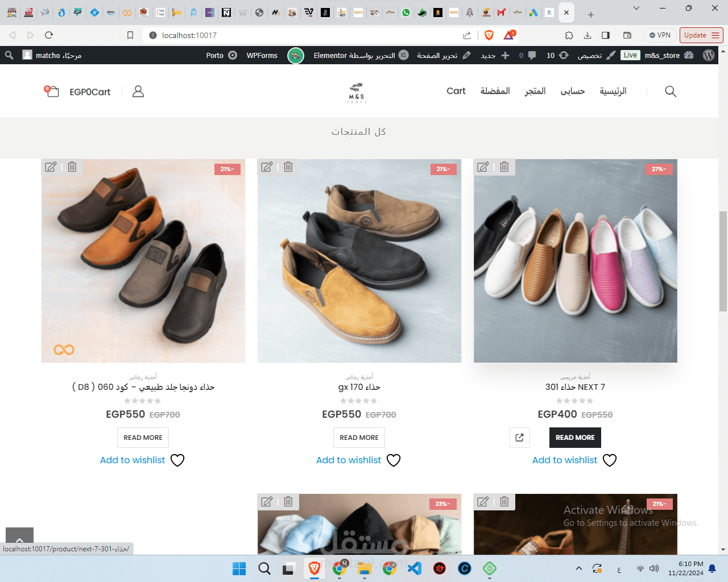Edit the D8 leather shoe product via pencil icon
728x582 pixels.
51,167
